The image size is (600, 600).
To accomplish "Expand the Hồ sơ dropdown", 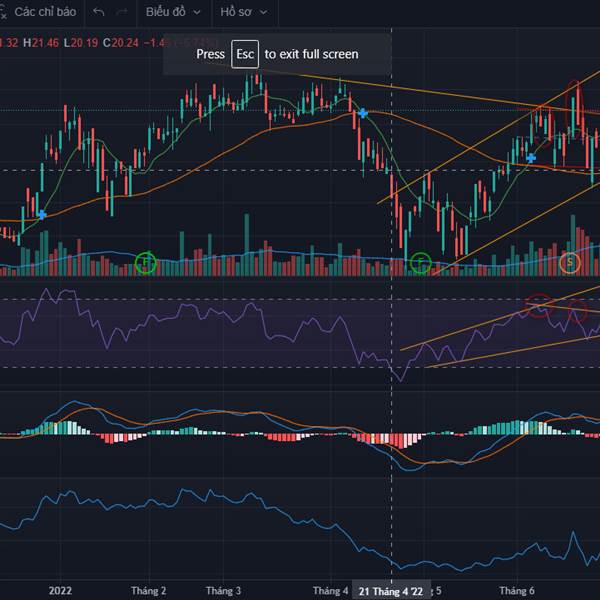I will point(244,12).
